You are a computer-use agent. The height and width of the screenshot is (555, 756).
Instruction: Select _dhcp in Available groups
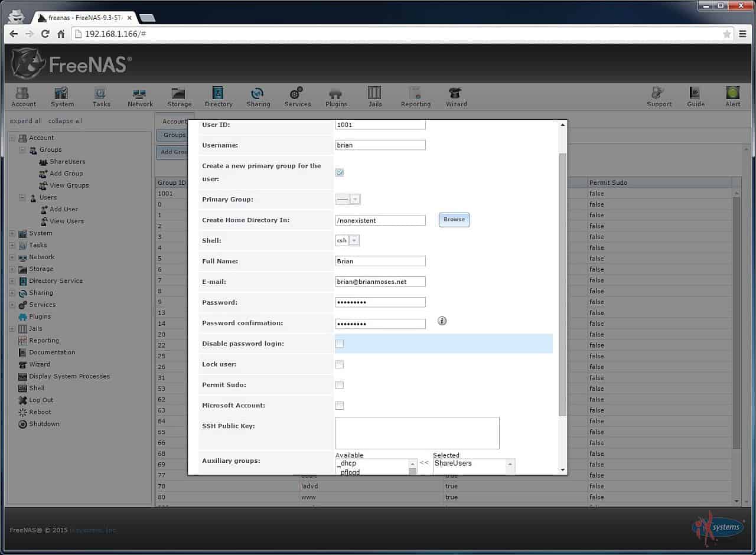[372, 463]
